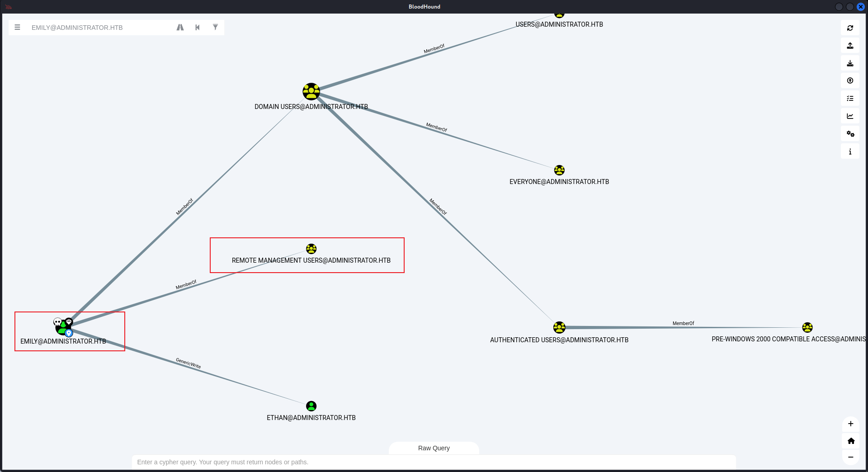
Task: Click MemberOf label toward EVERYONE group
Action: [x=436, y=127]
